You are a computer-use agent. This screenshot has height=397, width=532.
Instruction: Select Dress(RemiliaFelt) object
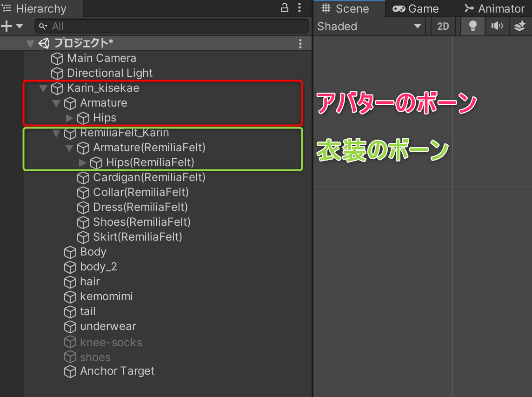tap(140, 207)
